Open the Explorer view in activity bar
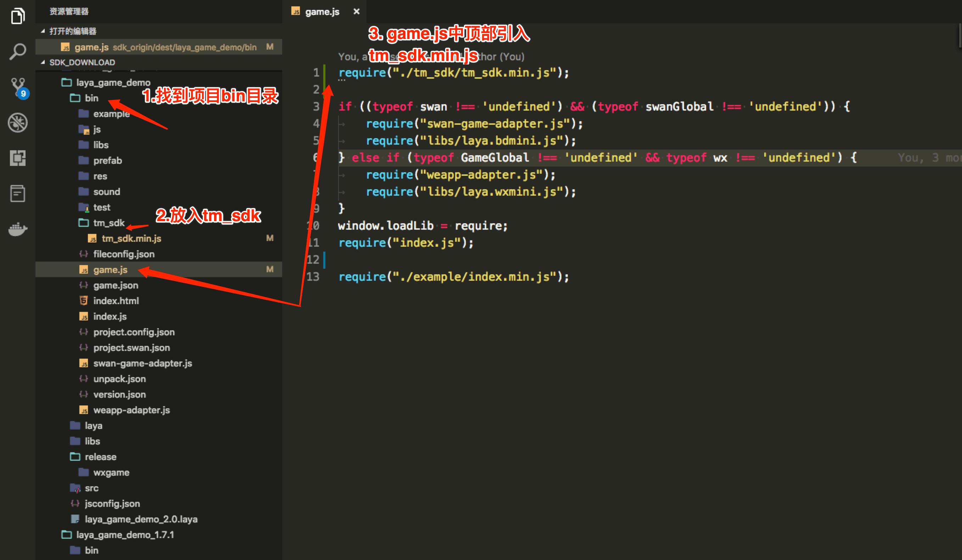Image resolution: width=962 pixels, height=560 pixels. 18,16
